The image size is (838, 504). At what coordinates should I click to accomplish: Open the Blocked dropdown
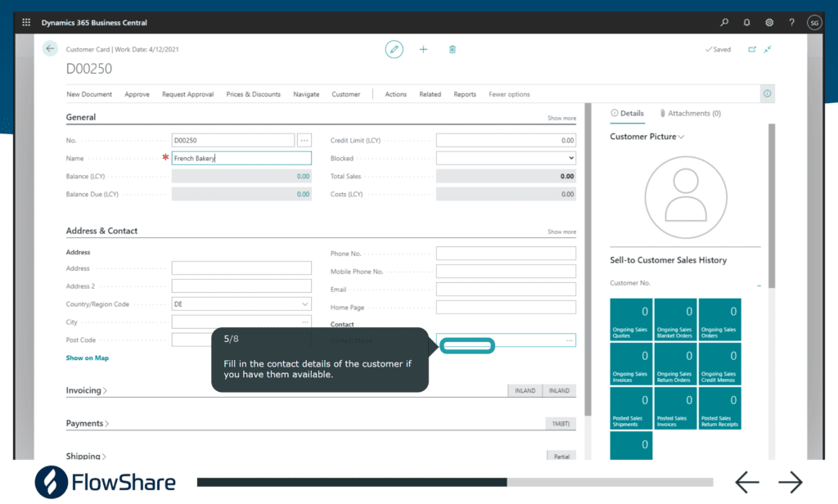505,158
